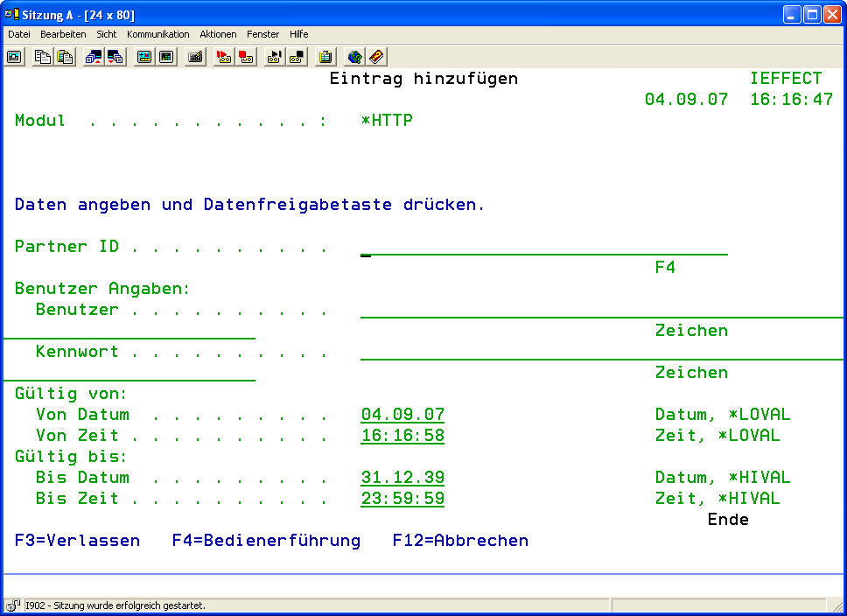The height and width of the screenshot is (616, 847).
Task: Open the keyboard mapping icon
Action: [x=195, y=57]
